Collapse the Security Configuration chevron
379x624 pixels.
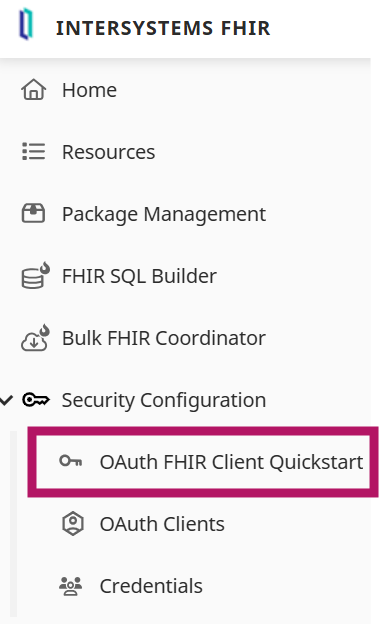click(6, 400)
